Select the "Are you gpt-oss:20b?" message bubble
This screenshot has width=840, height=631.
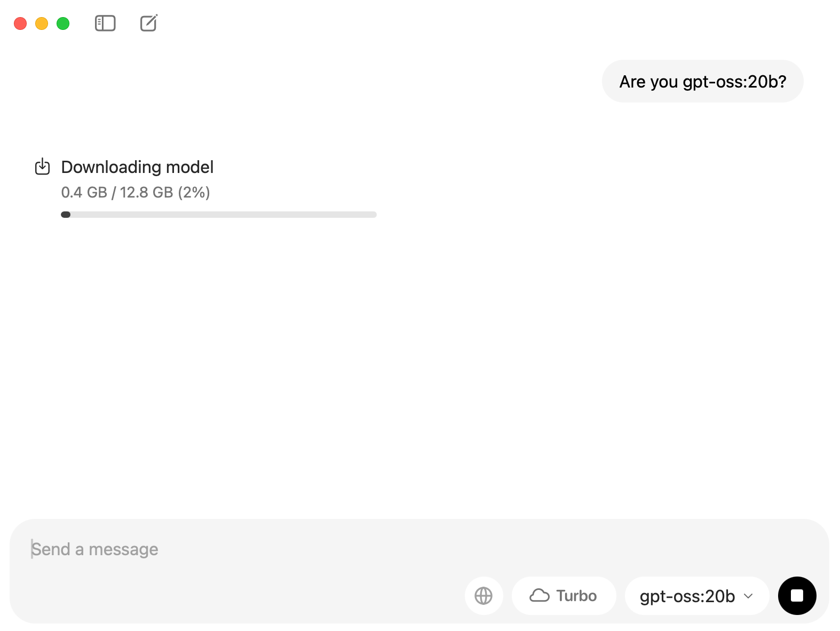pyautogui.click(x=702, y=81)
